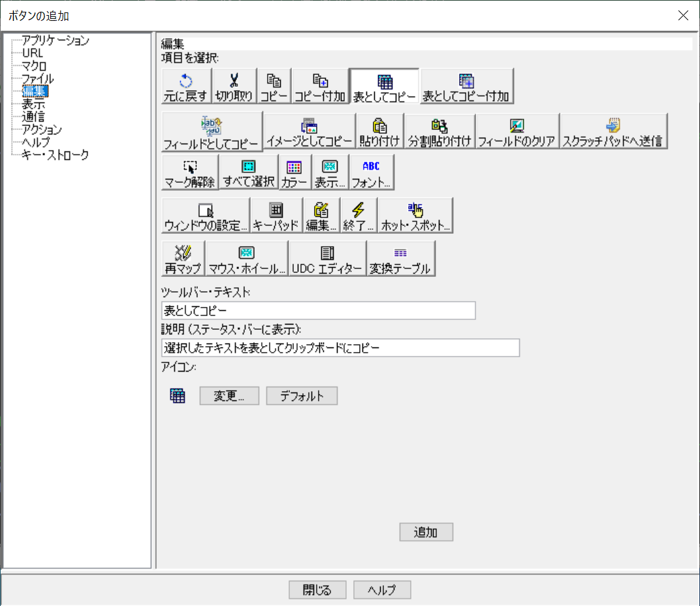
Task: Select キー・ストローク in the left tree
Action: click(x=55, y=155)
